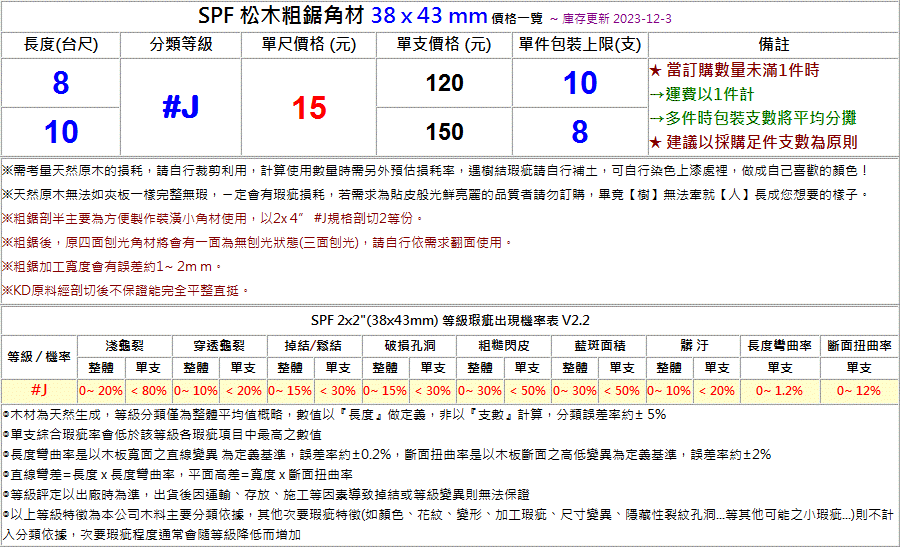Select the 淺龜裂 column header

[125, 346]
